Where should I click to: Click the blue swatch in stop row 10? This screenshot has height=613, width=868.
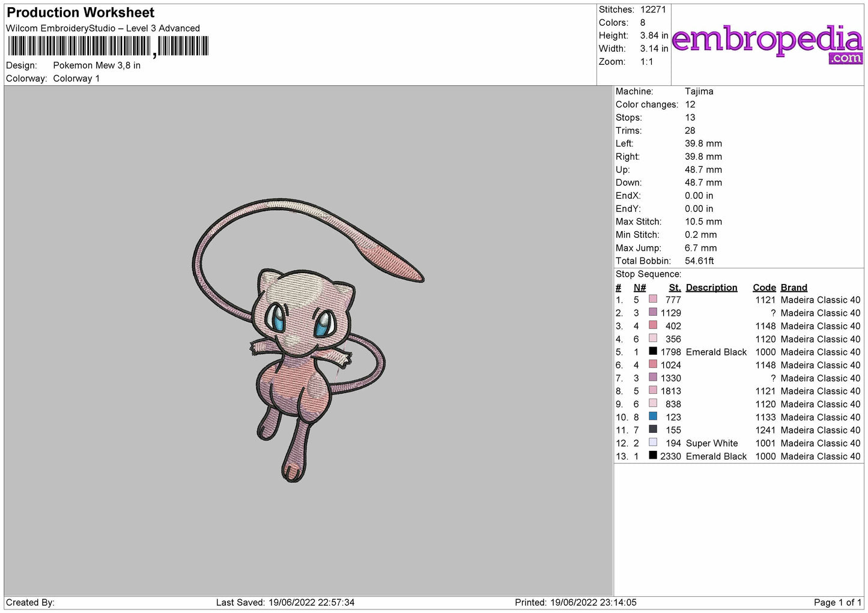pyautogui.click(x=653, y=417)
